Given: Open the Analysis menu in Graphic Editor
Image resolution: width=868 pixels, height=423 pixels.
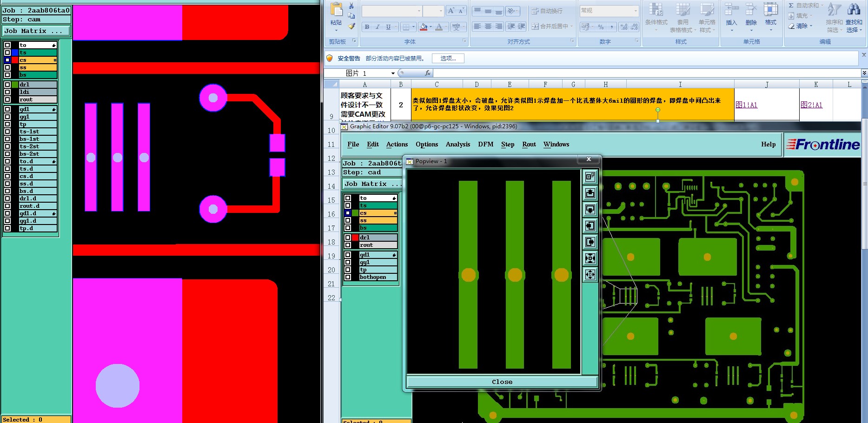Looking at the screenshot, I should tap(458, 144).
